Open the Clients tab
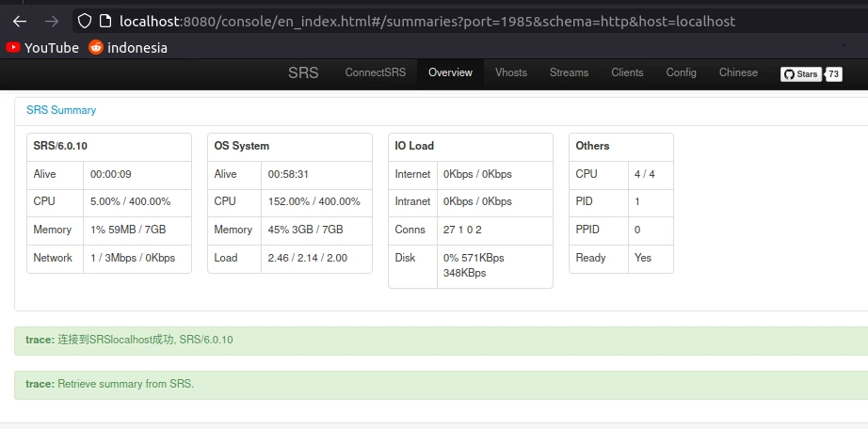 [x=627, y=72]
